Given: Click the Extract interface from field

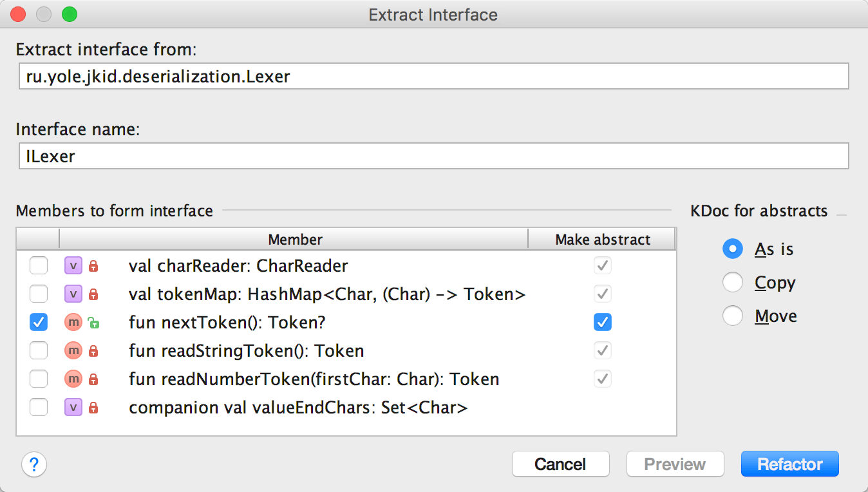Looking at the screenshot, I should (x=433, y=77).
